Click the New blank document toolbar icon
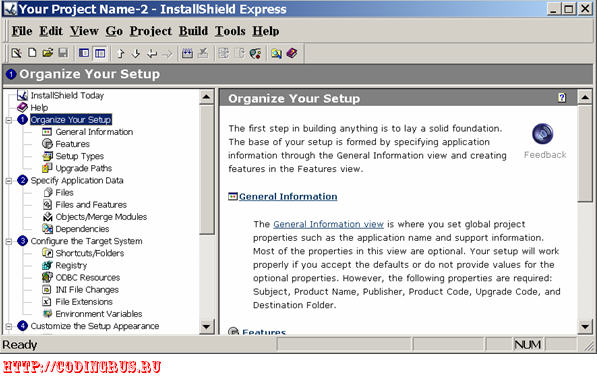Viewport: 597px width, 387px height. (32, 53)
